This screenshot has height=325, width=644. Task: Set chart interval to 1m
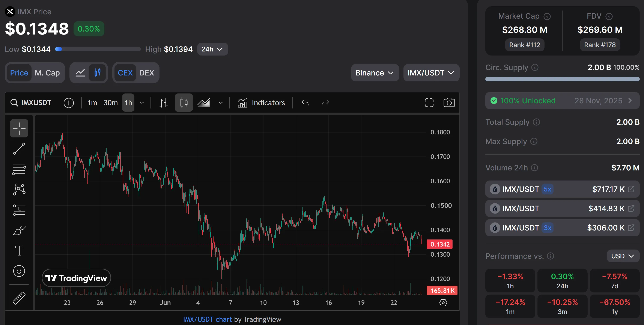(x=92, y=103)
